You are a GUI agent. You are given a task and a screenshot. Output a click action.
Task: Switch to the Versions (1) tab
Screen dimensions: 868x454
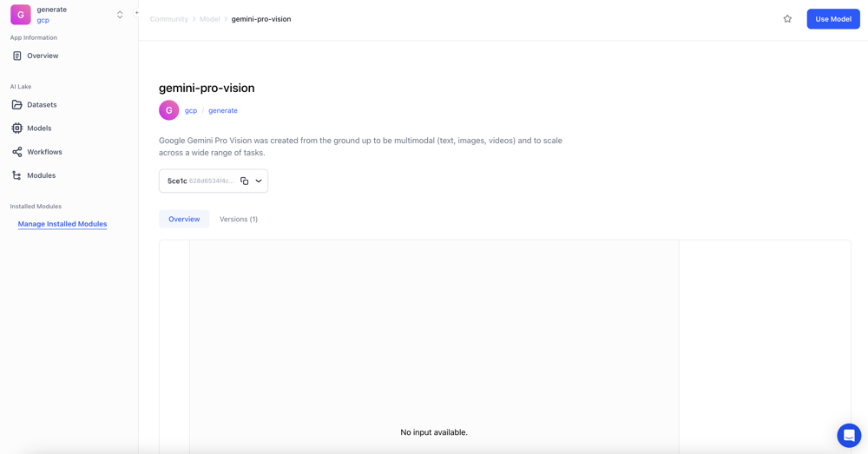pyautogui.click(x=239, y=220)
